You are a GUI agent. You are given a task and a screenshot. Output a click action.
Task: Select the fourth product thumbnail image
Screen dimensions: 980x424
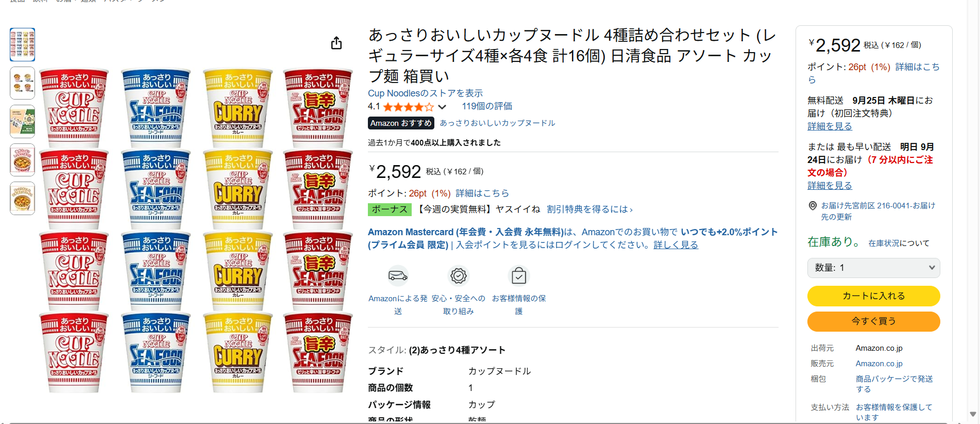[23, 160]
